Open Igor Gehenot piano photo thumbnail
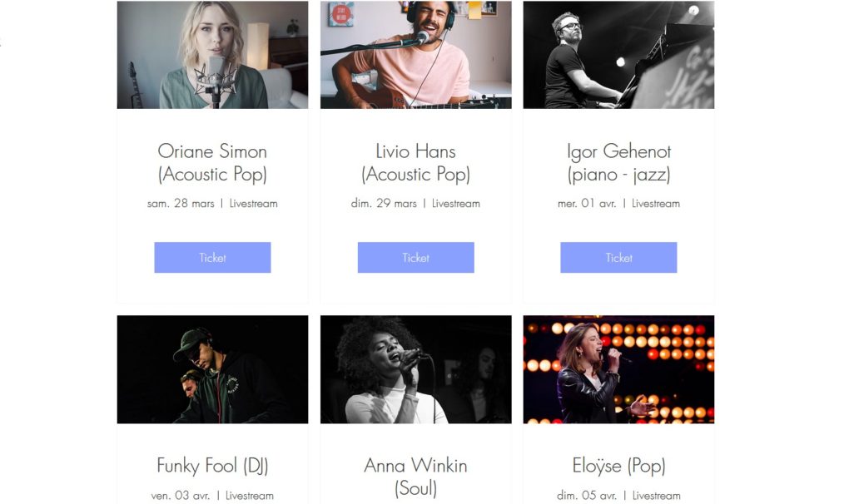This screenshot has width=849, height=504. pos(618,55)
